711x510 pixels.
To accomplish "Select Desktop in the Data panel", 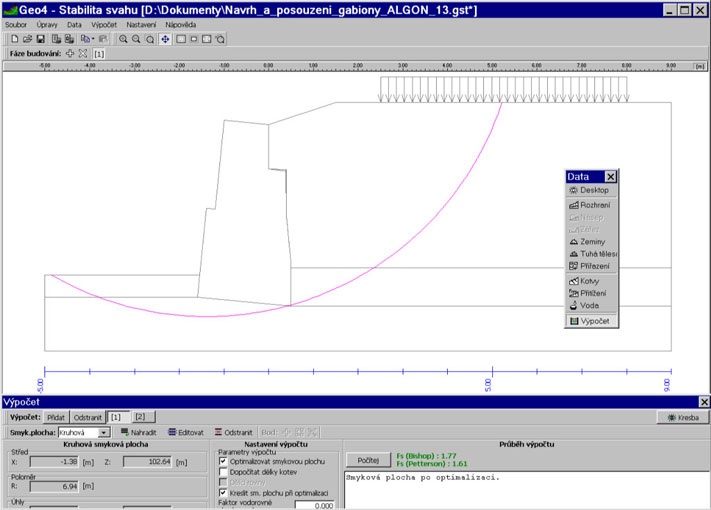I will (x=591, y=190).
